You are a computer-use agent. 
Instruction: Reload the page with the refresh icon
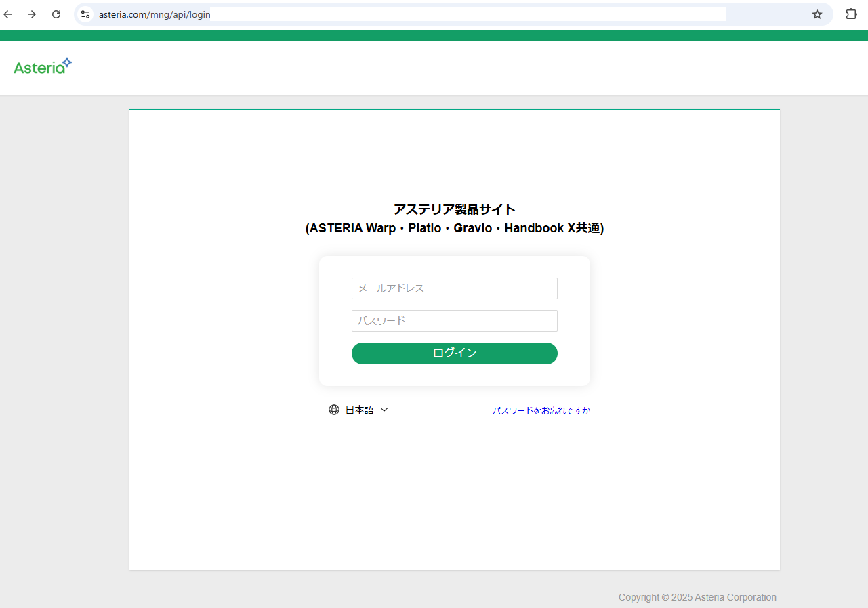[56, 14]
